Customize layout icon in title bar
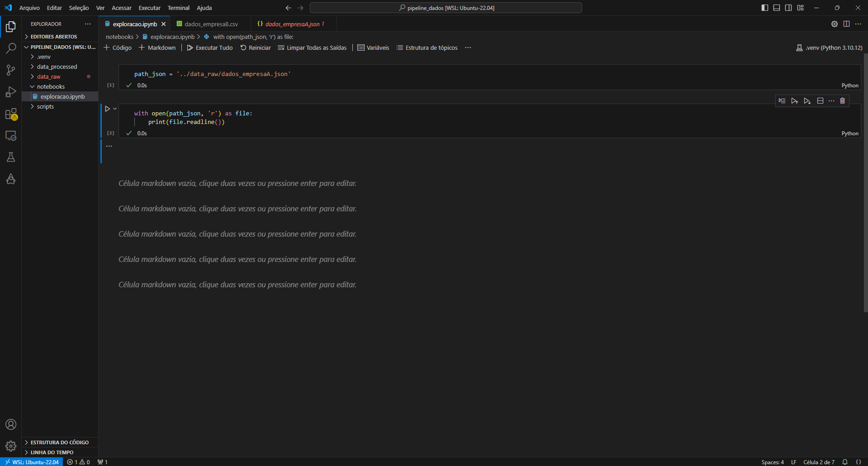The width and height of the screenshot is (868, 466). click(x=801, y=8)
